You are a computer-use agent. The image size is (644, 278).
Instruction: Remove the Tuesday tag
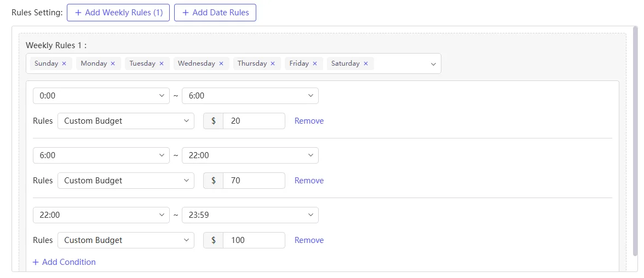click(x=162, y=63)
